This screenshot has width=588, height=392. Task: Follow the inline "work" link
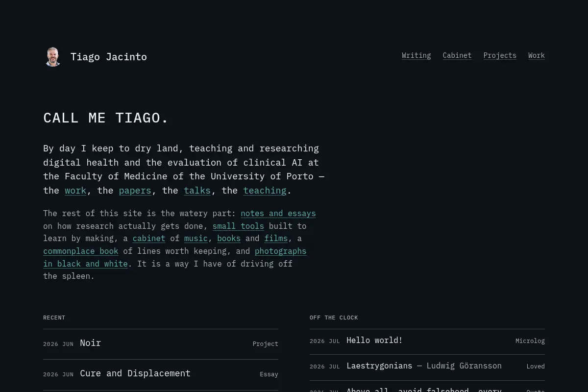(x=75, y=190)
